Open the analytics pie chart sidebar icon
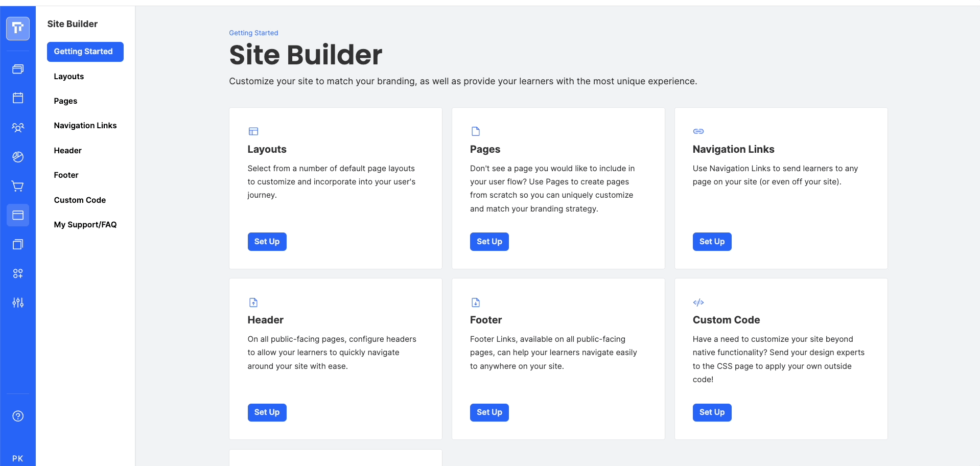Image resolution: width=980 pixels, height=466 pixels. (x=18, y=157)
